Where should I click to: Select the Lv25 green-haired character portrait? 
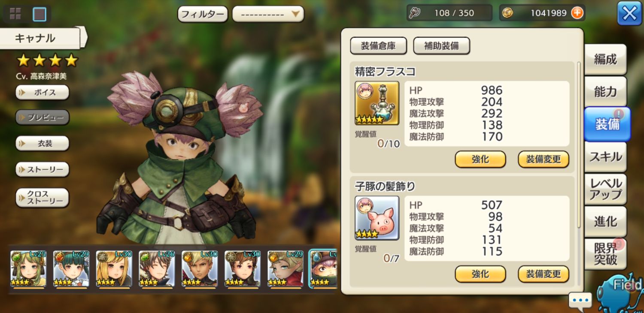coord(28,269)
